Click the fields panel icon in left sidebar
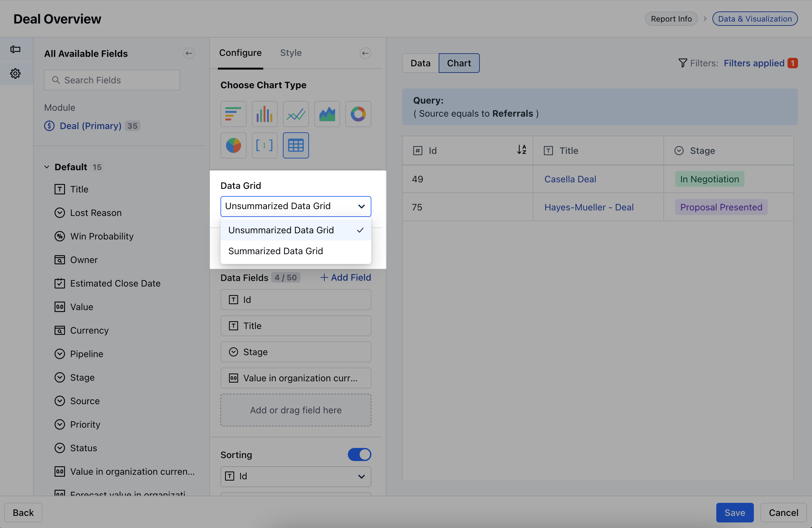The height and width of the screenshot is (528, 812). pyautogui.click(x=15, y=49)
